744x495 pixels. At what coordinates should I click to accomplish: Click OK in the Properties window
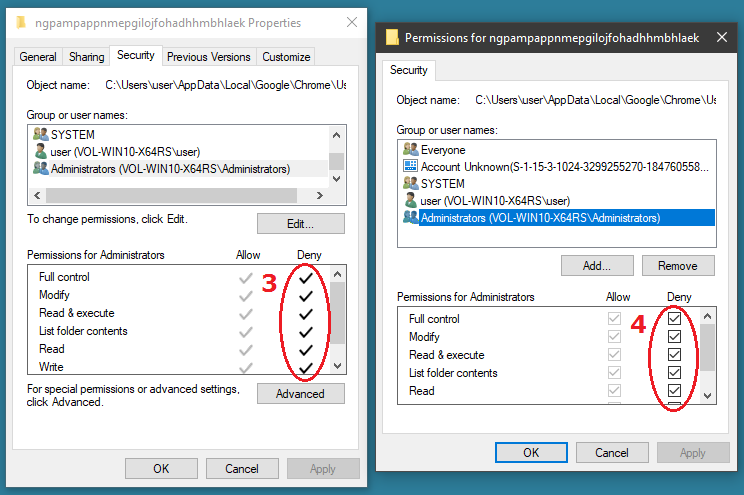[x=161, y=469]
